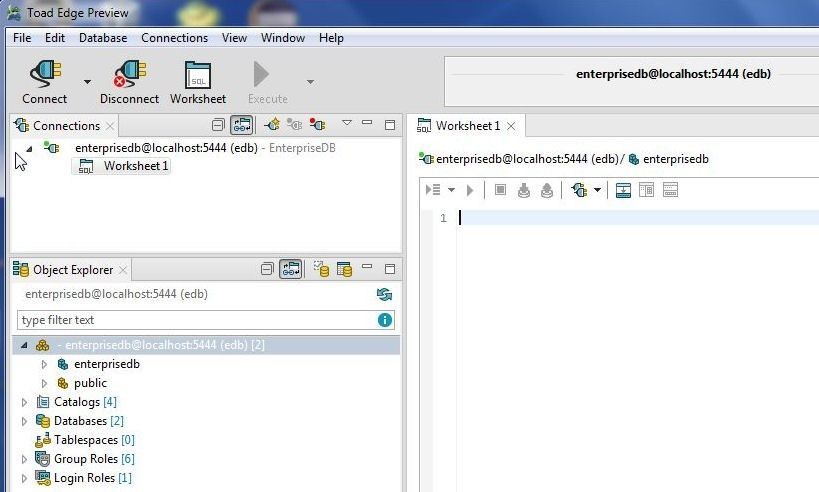Viewport: 819px width, 492px height.
Task: Click the enterprisedb schema breadcrumb in worksheet header
Action: coord(669,159)
